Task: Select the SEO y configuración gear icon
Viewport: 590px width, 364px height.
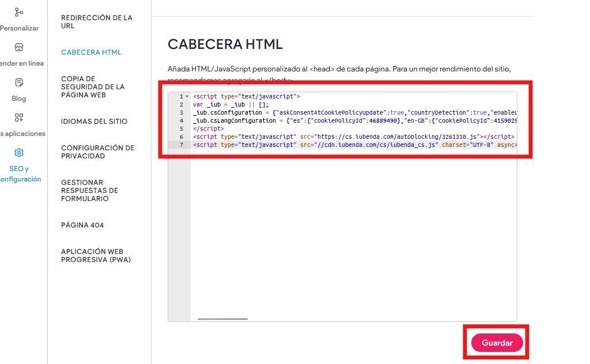Action: pos(19,153)
